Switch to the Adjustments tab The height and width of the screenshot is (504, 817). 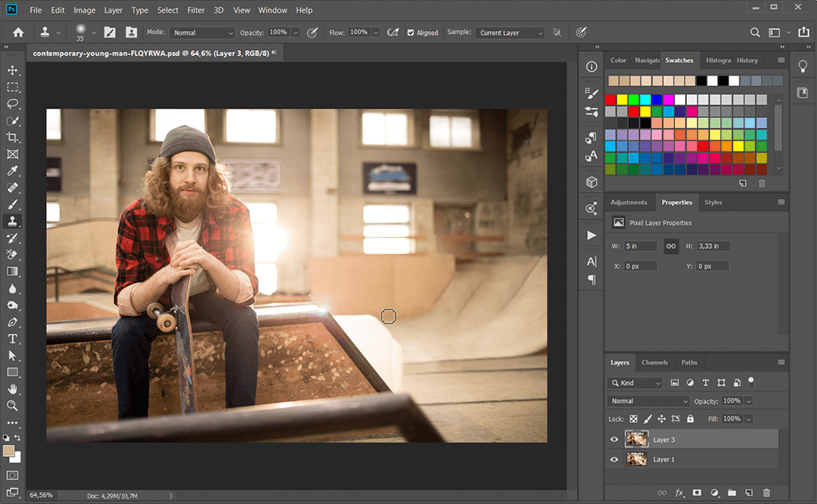[x=630, y=203]
